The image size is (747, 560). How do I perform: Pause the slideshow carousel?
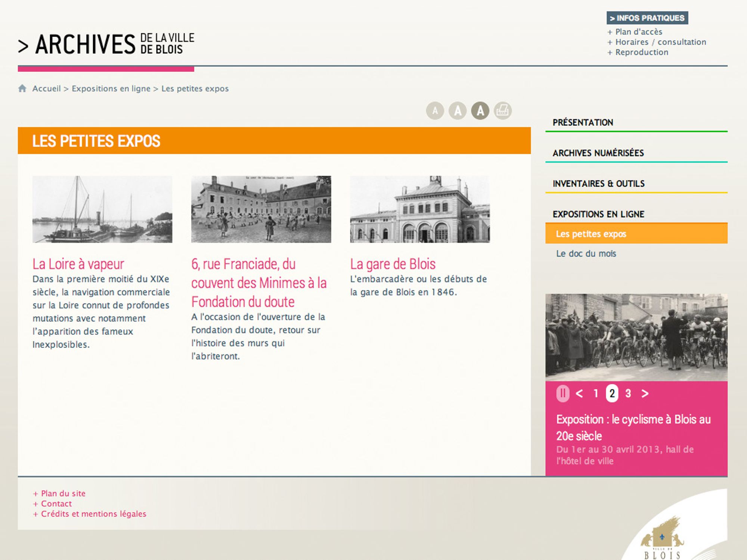[563, 393]
